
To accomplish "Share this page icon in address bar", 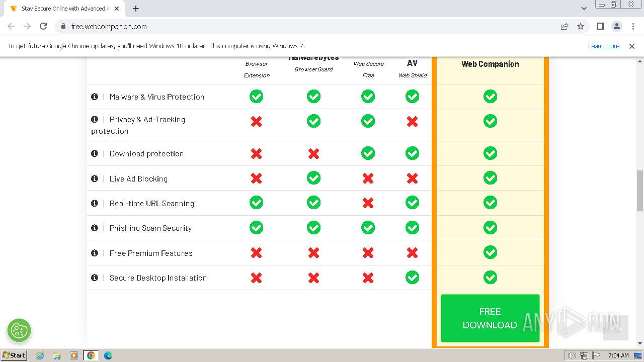I will coord(565,26).
